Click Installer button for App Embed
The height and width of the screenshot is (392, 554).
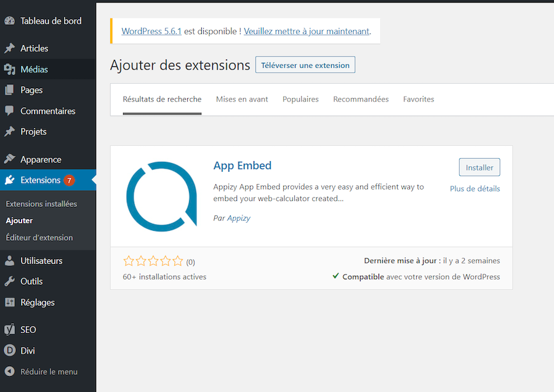tap(480, 167)
